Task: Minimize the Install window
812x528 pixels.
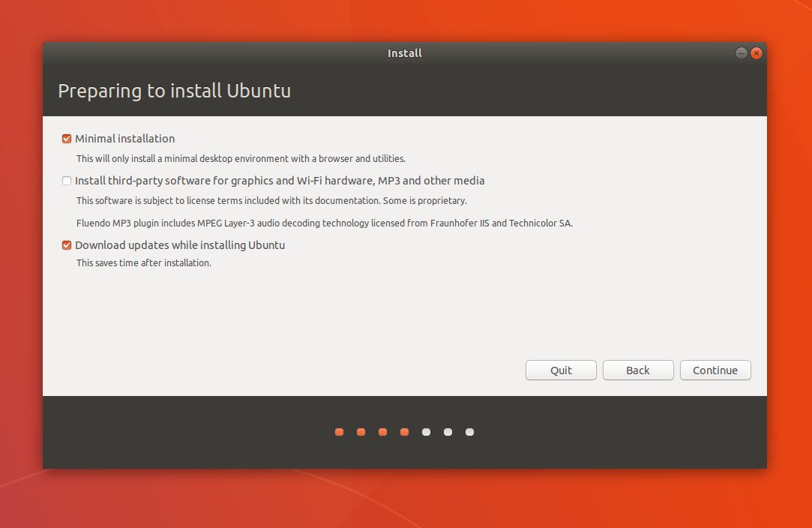Action: pos(741,53)
